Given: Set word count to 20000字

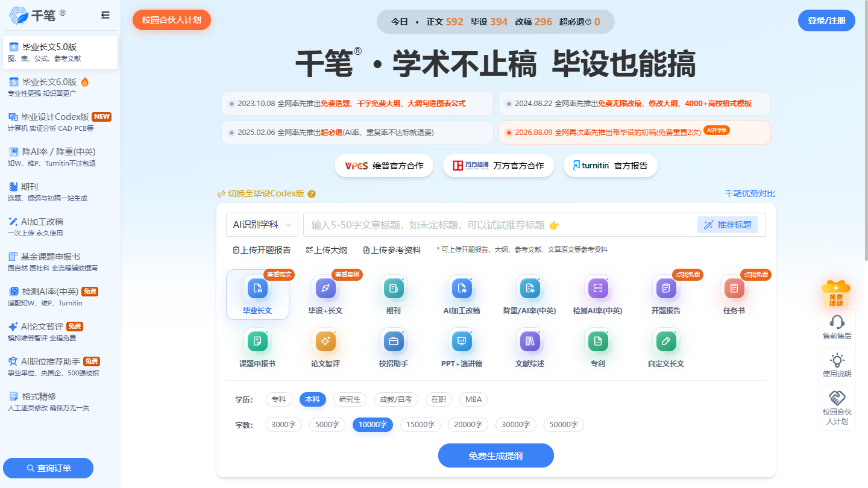Looking at the screenshot, I should [468, 425].
